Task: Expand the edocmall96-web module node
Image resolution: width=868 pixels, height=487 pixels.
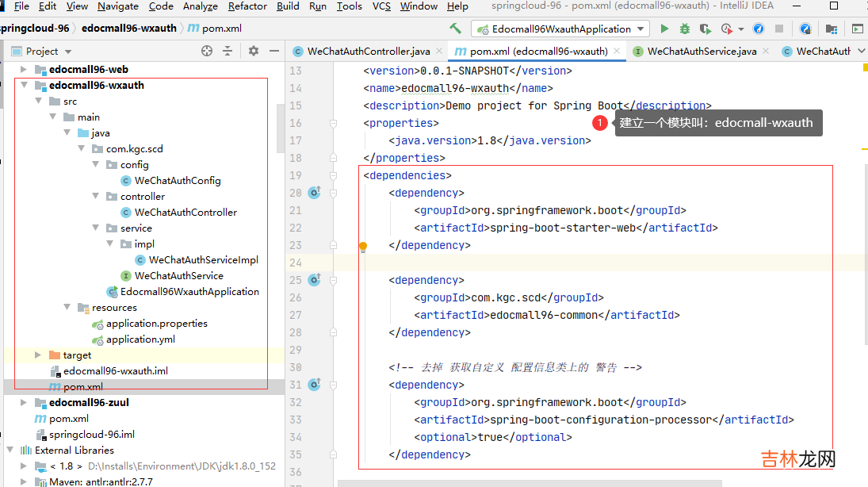Action: click(x=23, y=70)
